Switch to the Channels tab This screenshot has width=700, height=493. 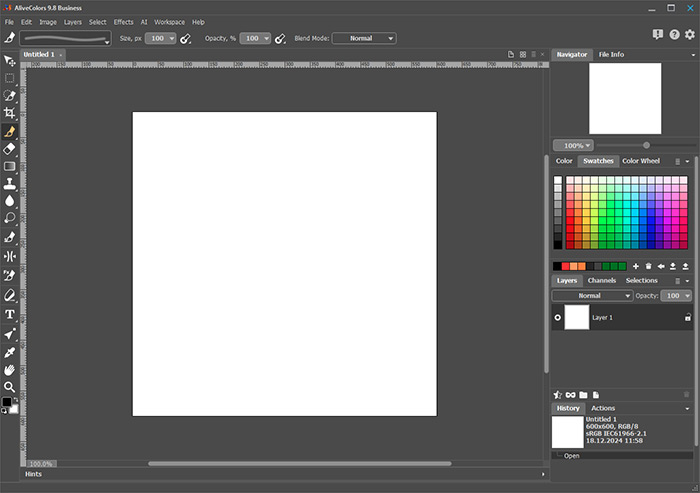601,280
